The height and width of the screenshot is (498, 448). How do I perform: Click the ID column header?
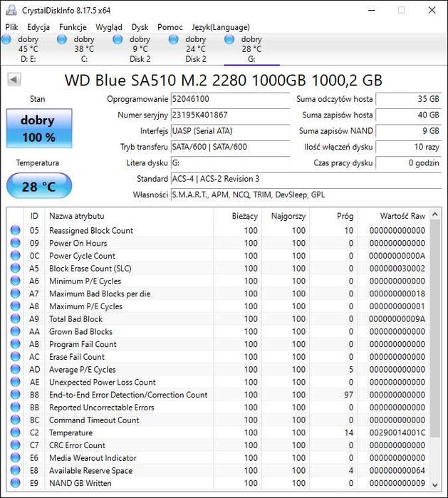[34, 217]
